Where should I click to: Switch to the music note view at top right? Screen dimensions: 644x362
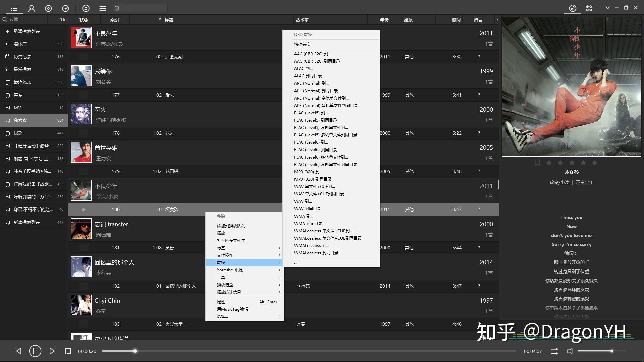[x=572, y=8]
